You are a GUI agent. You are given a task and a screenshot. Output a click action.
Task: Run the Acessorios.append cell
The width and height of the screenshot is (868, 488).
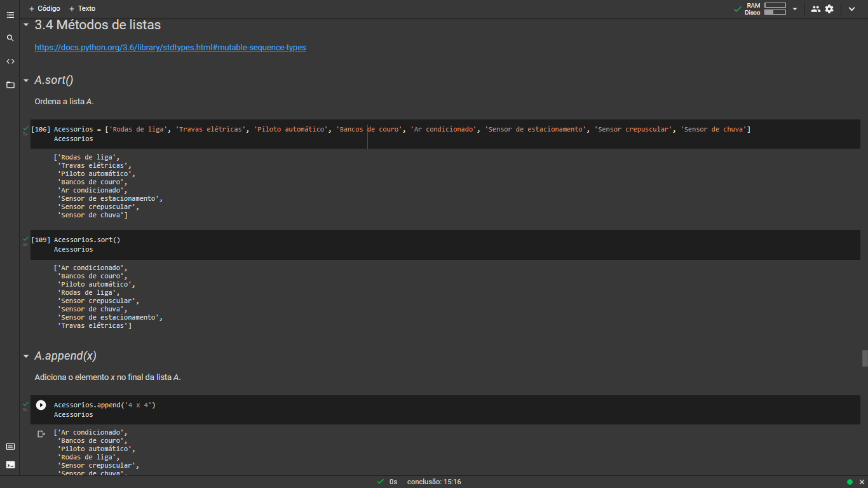pyautogui.click(x=41, y=405)
